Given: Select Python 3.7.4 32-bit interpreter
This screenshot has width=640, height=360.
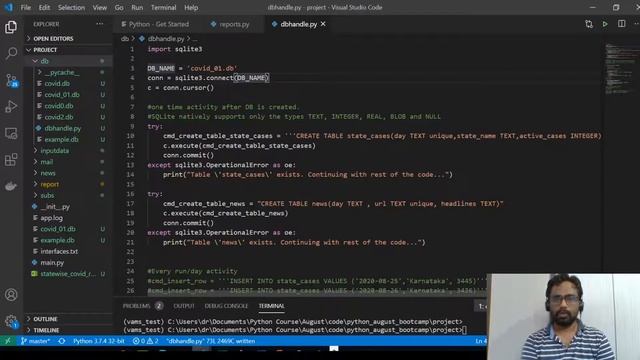Looking at the screenshot, I should click(99, 341).
